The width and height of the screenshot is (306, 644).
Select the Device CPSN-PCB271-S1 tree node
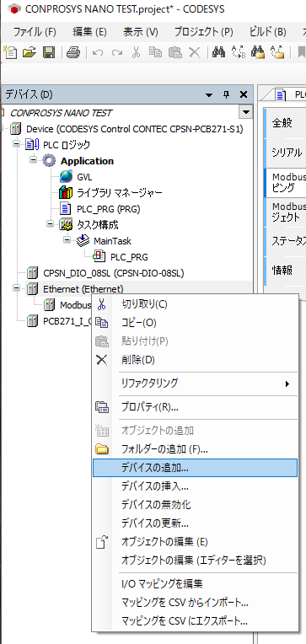[134, 129]
